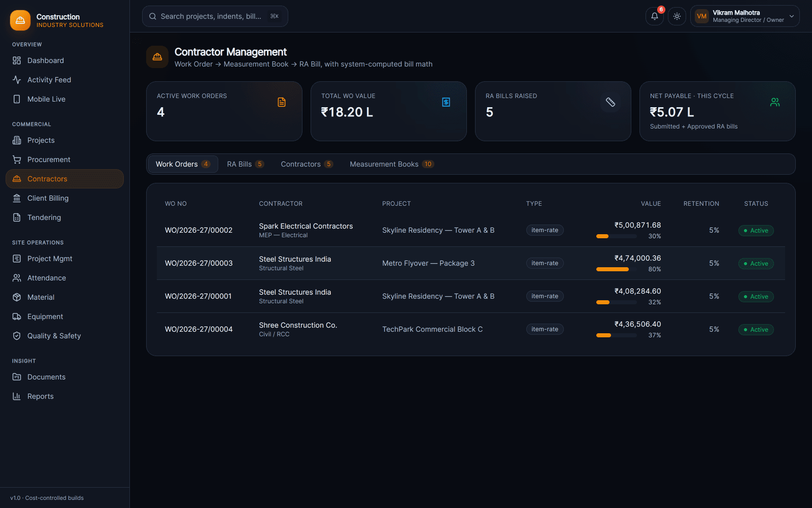This screenshot has width=812, height=508.
Task: Click progress bar for WO/2026-27/00004 at 37%
Action: 617,335
